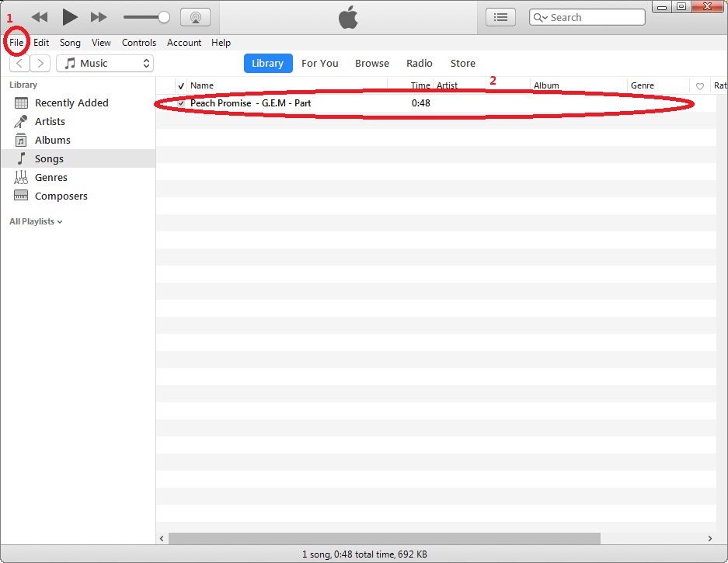
Task: Switch to the Radio tab
Action: point(420,63)
